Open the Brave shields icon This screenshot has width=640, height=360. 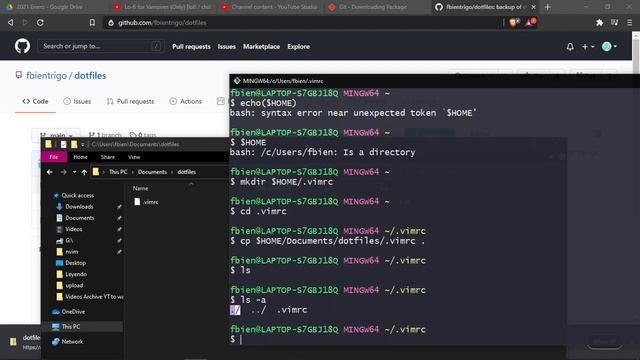513,22
